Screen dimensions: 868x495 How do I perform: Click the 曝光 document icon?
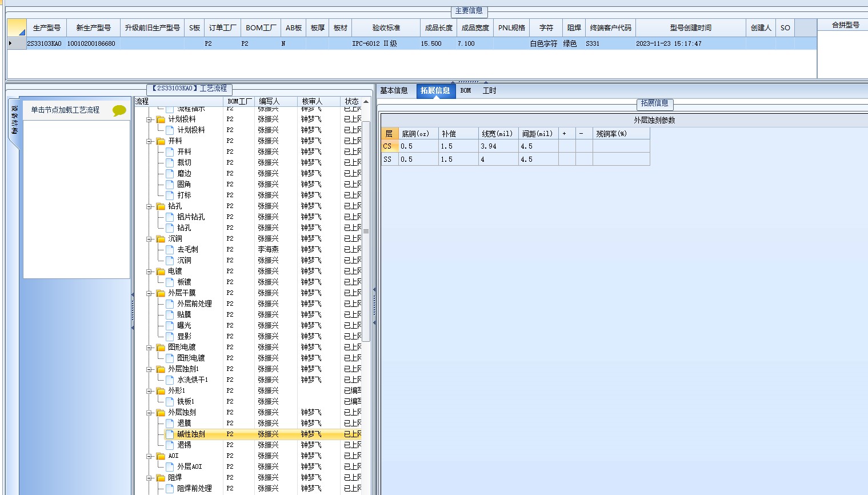[170, 326]
